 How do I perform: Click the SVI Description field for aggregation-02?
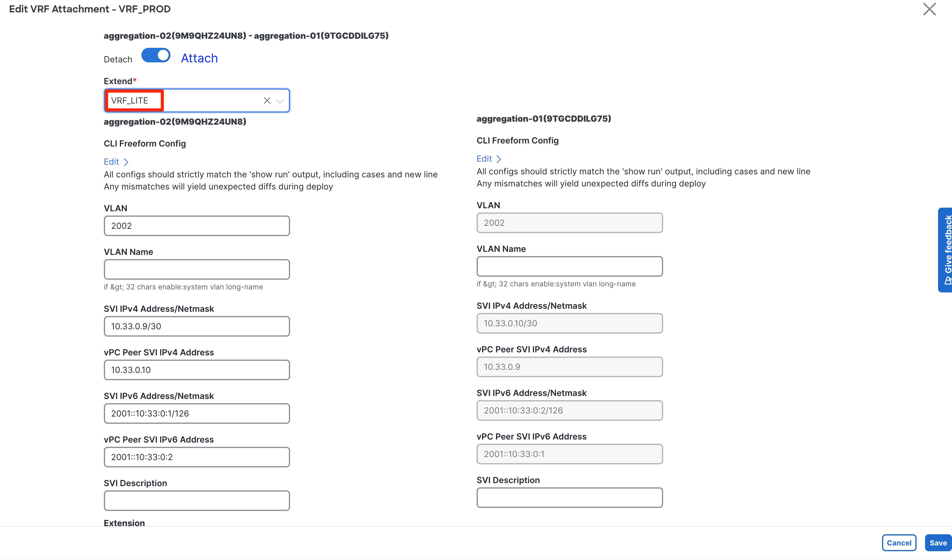(197, 500)
